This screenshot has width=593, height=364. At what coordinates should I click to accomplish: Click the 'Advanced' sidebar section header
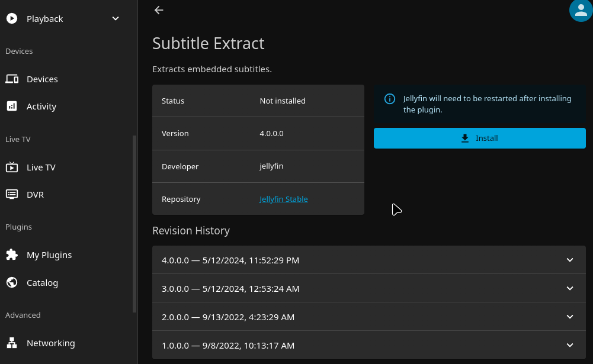pyautogui.click(x=23, y=315)
